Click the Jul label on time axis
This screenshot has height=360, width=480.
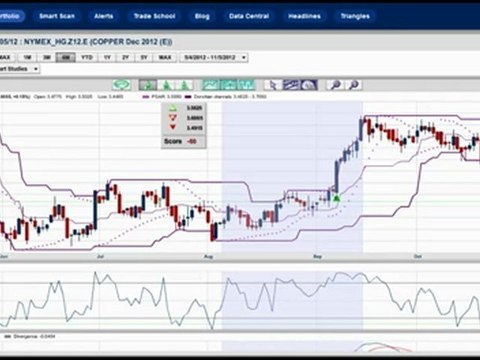click(100, 257)
